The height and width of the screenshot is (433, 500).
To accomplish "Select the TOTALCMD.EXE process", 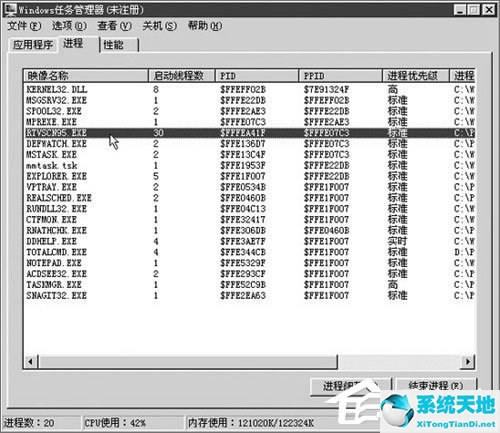I will coord(249,252).
